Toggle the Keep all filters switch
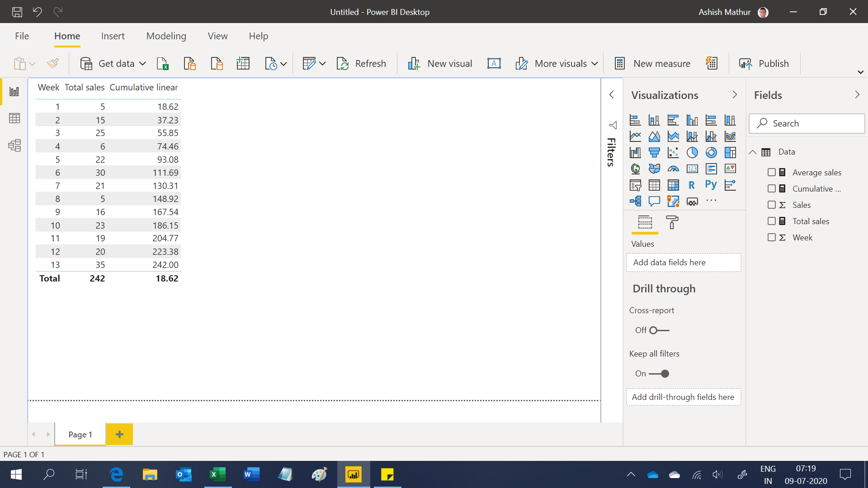Screen dimensions: 868x488 coord(659,374)
